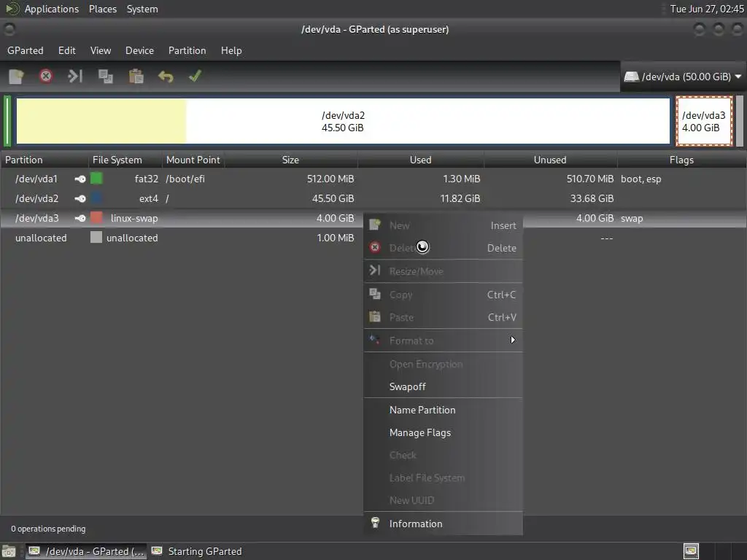
Task: Click the 45.50 GiB size cell
Action: [333, 198]
